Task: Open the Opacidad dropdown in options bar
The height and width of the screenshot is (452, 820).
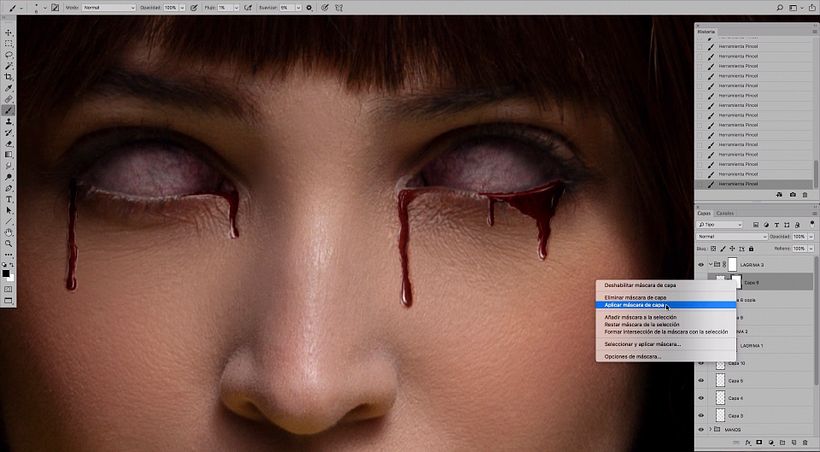Action: [182, 8]
